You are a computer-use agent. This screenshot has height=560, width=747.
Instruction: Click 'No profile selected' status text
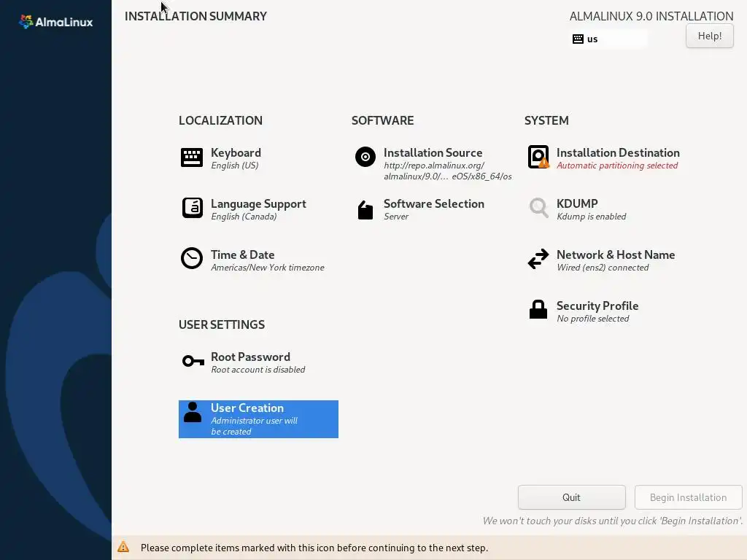[x=592, y=319]
